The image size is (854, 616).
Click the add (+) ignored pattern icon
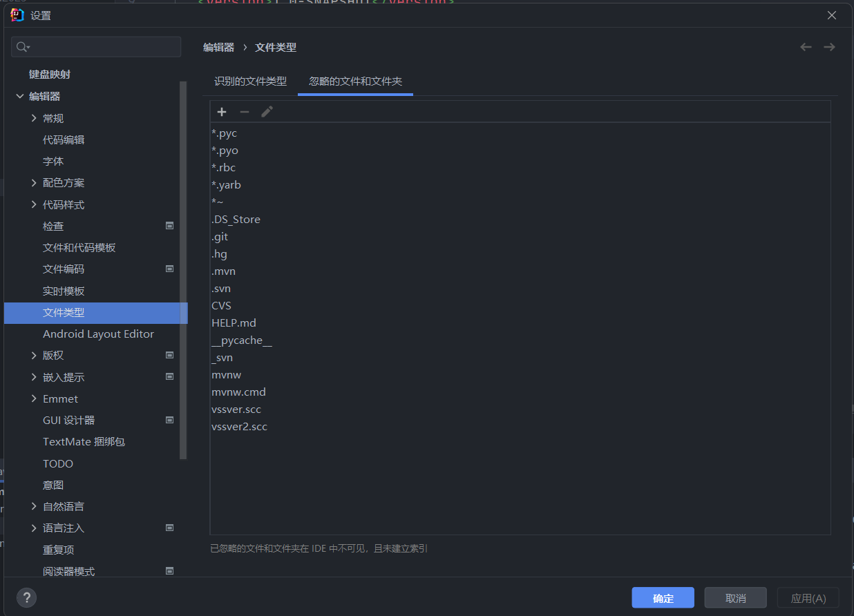tap(222, 112)
